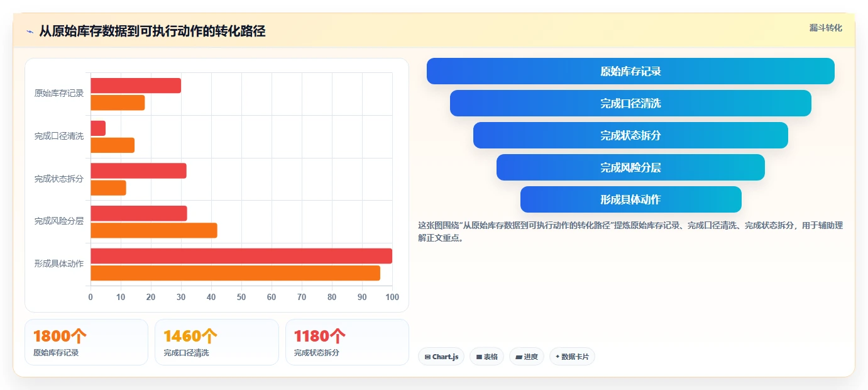Click the red bar for 形成具体动作

pyautogui.click(x=241, y=256)
